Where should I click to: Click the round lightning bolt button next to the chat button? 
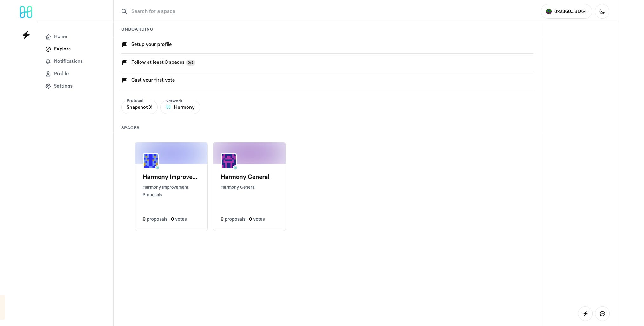point(585,314)
